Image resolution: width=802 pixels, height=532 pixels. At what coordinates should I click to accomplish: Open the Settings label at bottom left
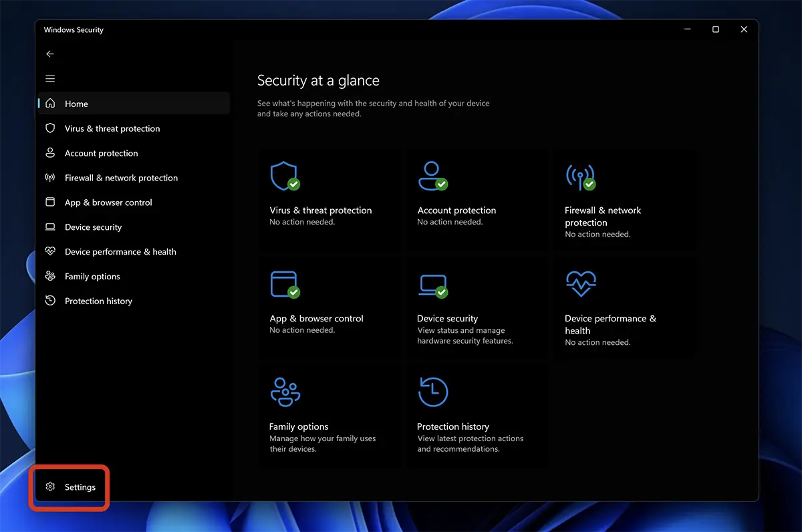point(80,487)
